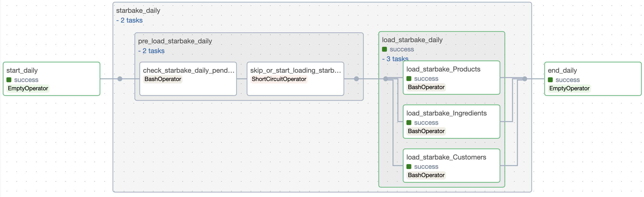Collapse the starbake_daily task group
Image resolution: width=644 pixels, height=197 pixels.
[129, 20]
